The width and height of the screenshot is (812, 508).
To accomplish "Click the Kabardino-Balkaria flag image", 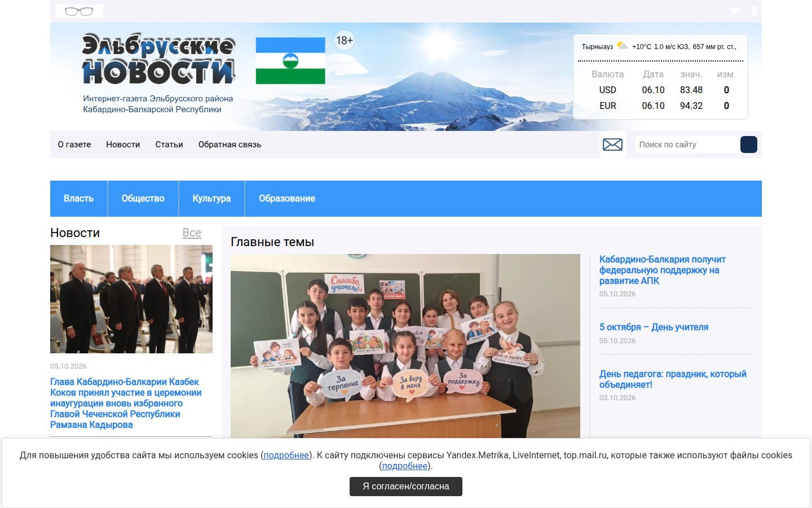I will tap(290, 60).
